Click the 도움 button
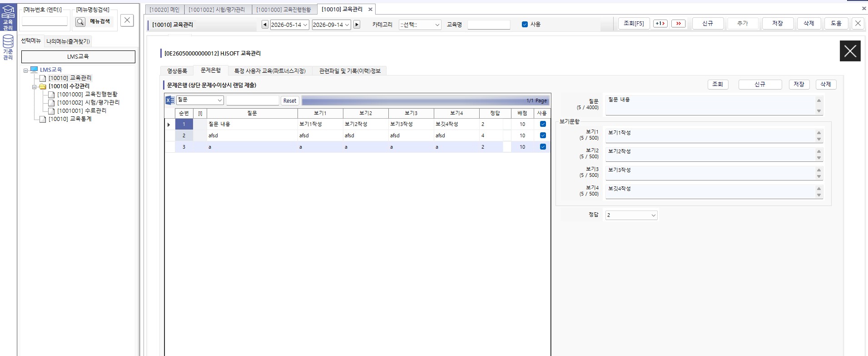This screenshot has height=356, width=868. click(x=836, y=24)
